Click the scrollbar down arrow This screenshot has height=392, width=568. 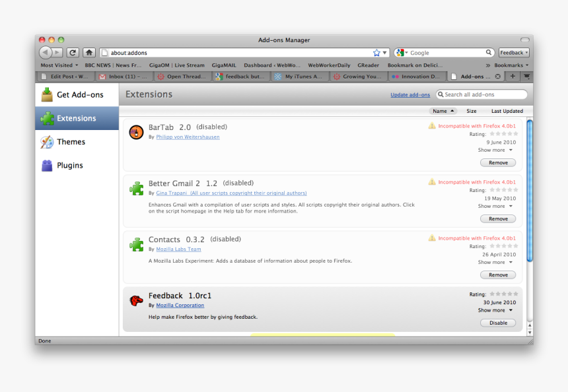530,333
